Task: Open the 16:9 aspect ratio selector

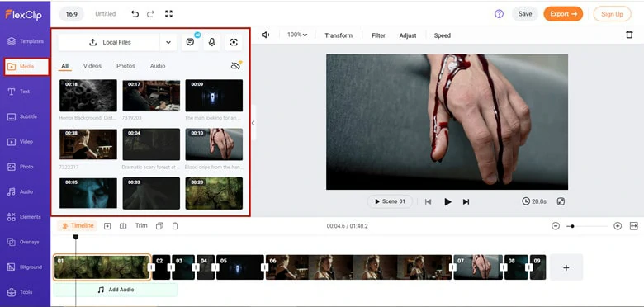Action: click(x=72, y=14)
